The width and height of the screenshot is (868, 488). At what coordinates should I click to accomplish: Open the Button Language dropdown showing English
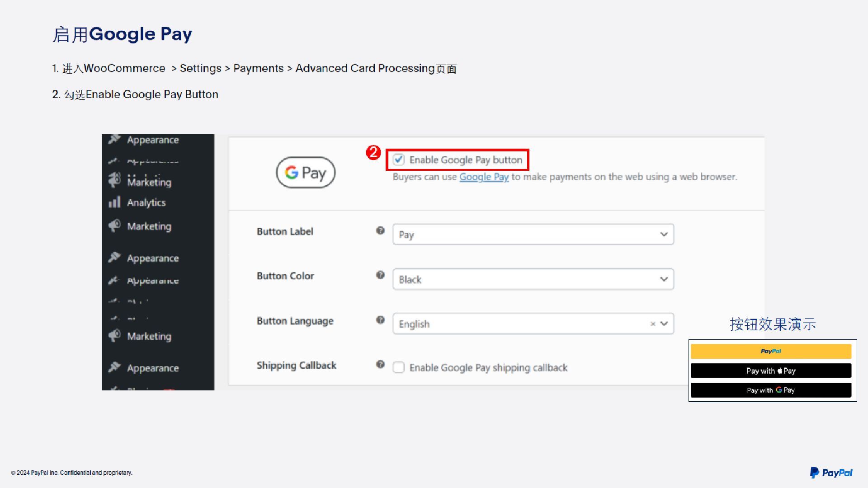click(x=533, y=324)
